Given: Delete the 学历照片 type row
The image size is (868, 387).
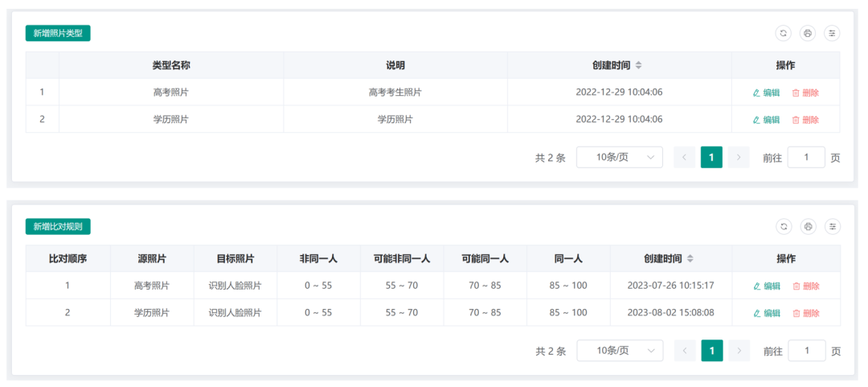Looking at the screenshot, I should pyautogui.click(x=805, y=119).
